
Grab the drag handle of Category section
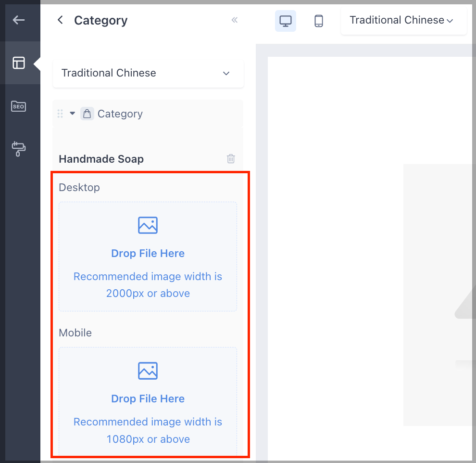tap(60, 114)
